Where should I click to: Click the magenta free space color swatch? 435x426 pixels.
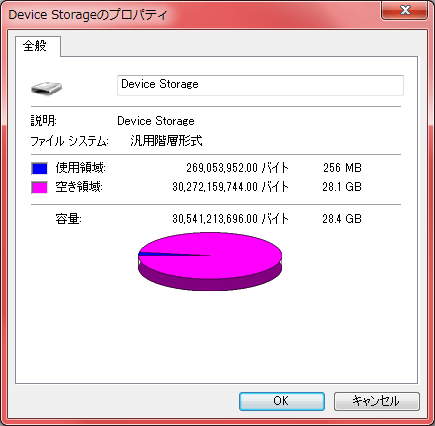[x=39, y=187]
